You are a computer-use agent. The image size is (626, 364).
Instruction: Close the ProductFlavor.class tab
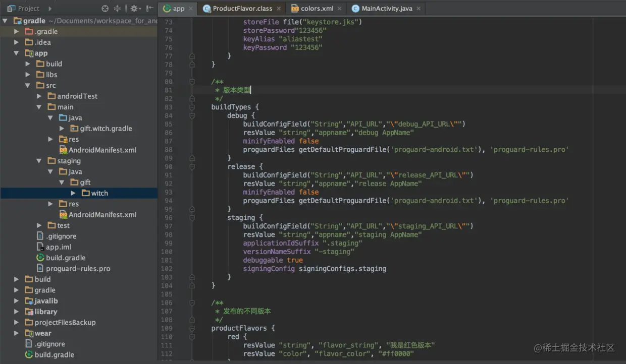tap(278, 9)
